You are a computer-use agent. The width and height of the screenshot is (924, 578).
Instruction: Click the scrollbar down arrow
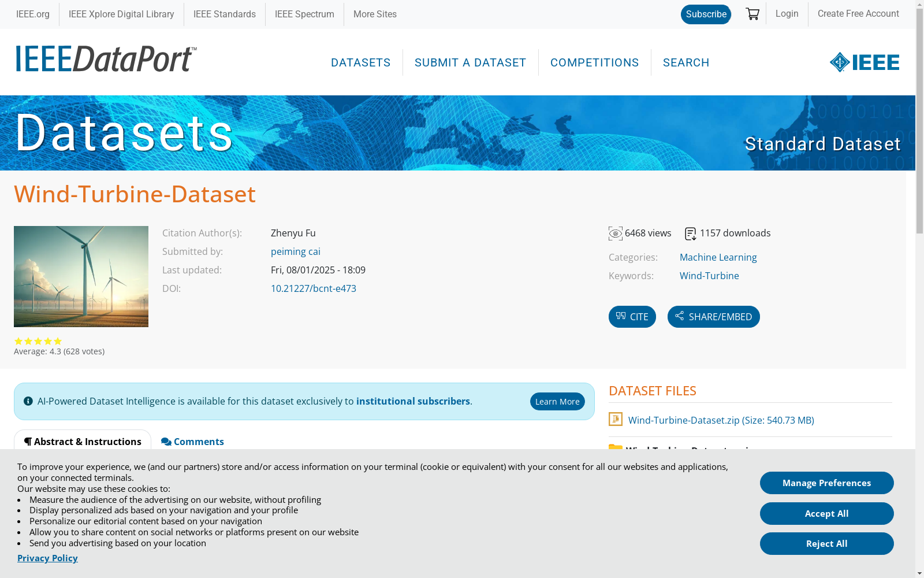(919, 573)
